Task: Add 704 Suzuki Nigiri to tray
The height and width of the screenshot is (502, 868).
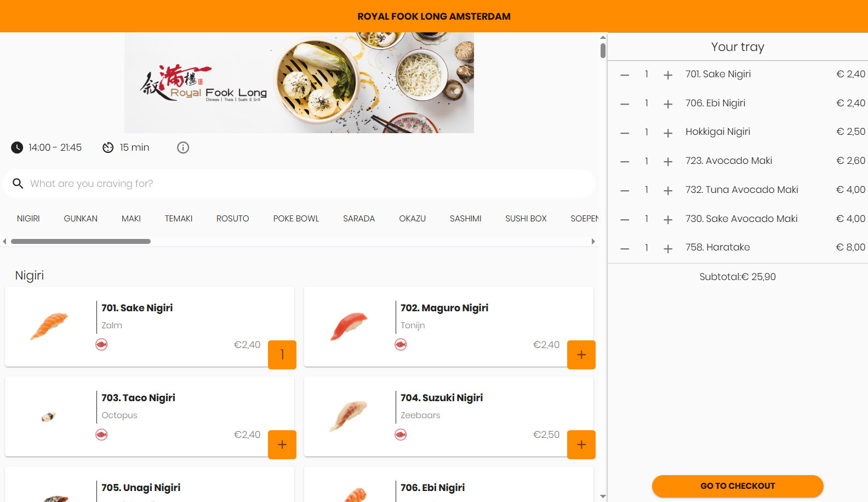Action: [581, 444]
